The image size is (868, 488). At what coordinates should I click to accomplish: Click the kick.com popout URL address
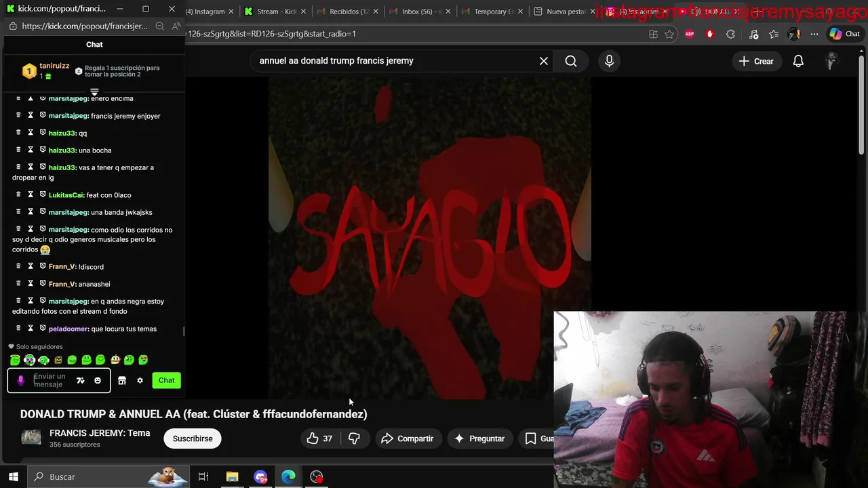pos(85,26)
